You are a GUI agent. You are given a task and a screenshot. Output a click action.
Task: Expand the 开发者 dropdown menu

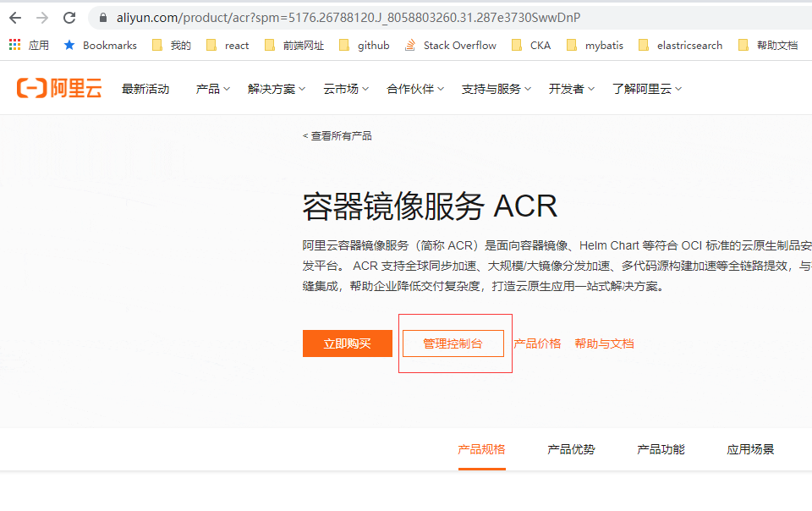tap(571, 89)
